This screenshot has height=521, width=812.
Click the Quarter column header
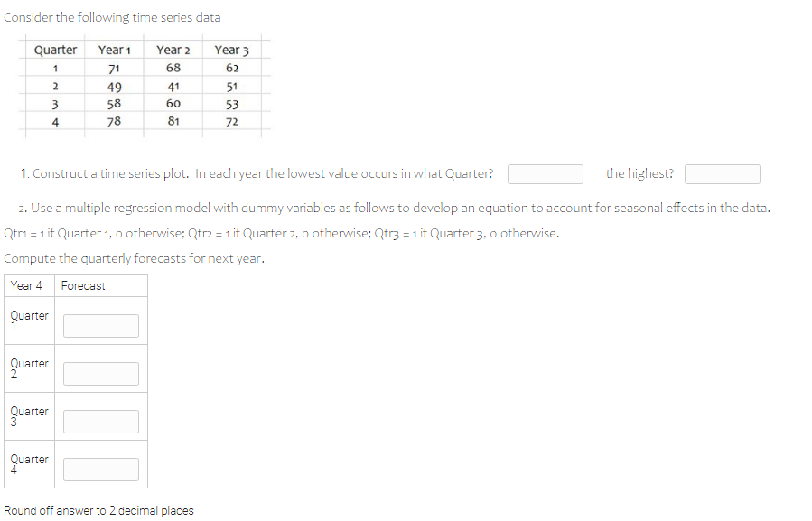(x=55, y=50)
